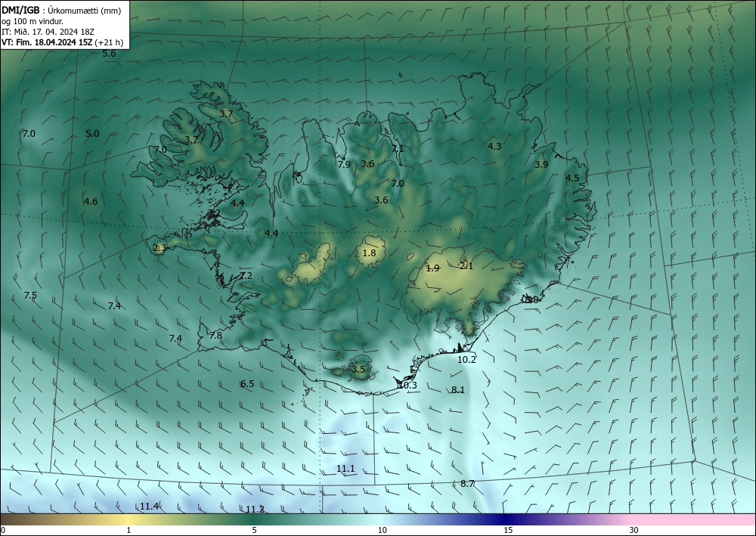The height and width of the screenshot is (536, 756).
Task: Click the 0 tick label on the color scale
Action: (3, 531)
